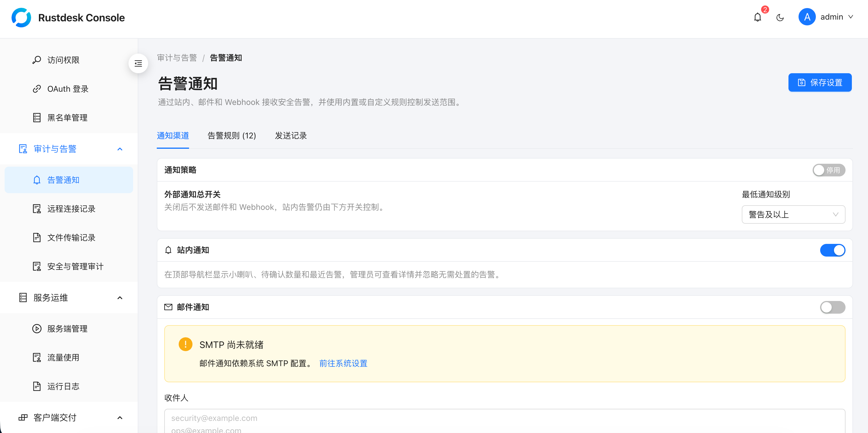Collapse the 服务运维 menu group chevron
868x433 pixels.
[120, 298]
